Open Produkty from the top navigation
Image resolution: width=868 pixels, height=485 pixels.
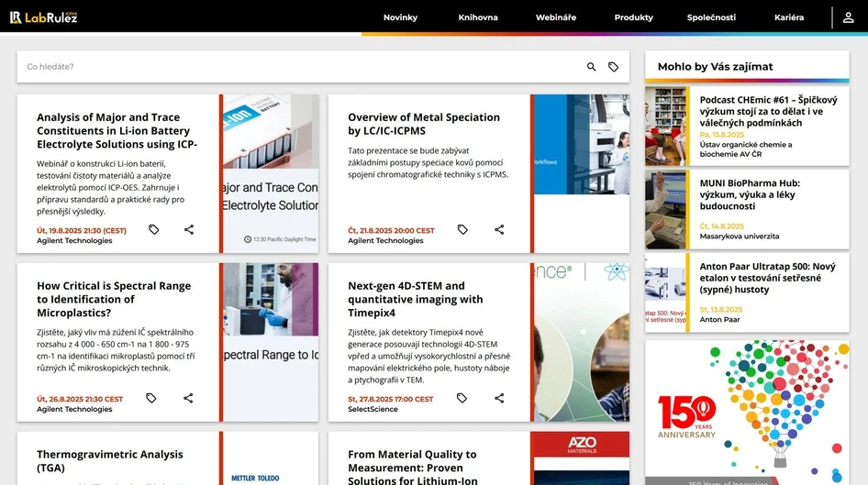click(633, 17)
